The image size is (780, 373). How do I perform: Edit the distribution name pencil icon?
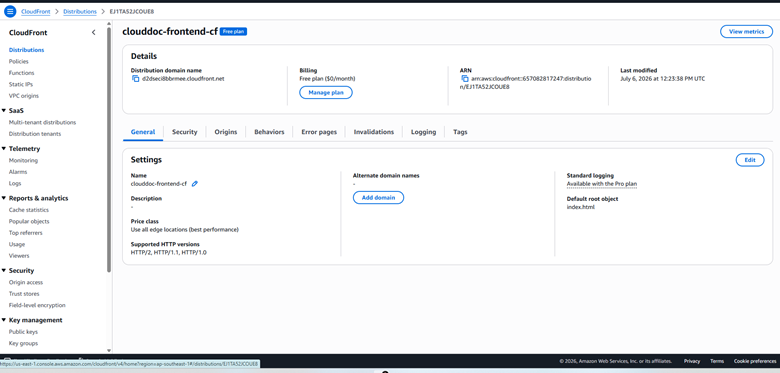(195, 184)
